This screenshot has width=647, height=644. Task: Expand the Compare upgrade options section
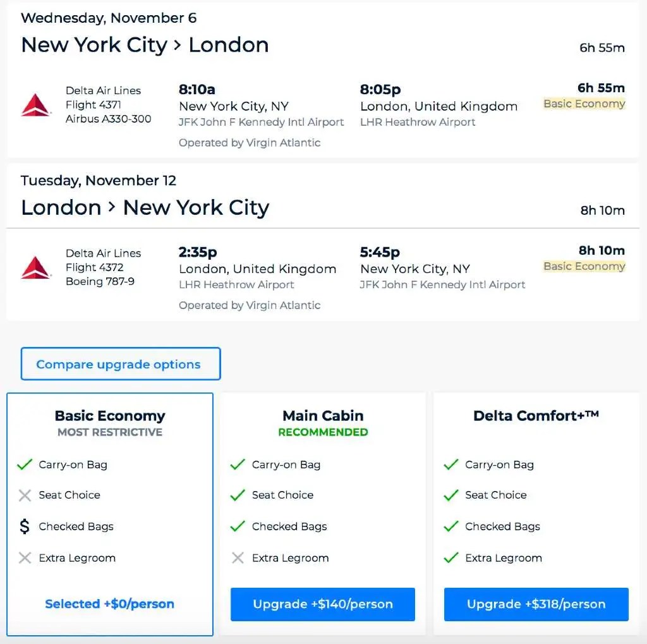pyautogui.click(x=120, y=363)
